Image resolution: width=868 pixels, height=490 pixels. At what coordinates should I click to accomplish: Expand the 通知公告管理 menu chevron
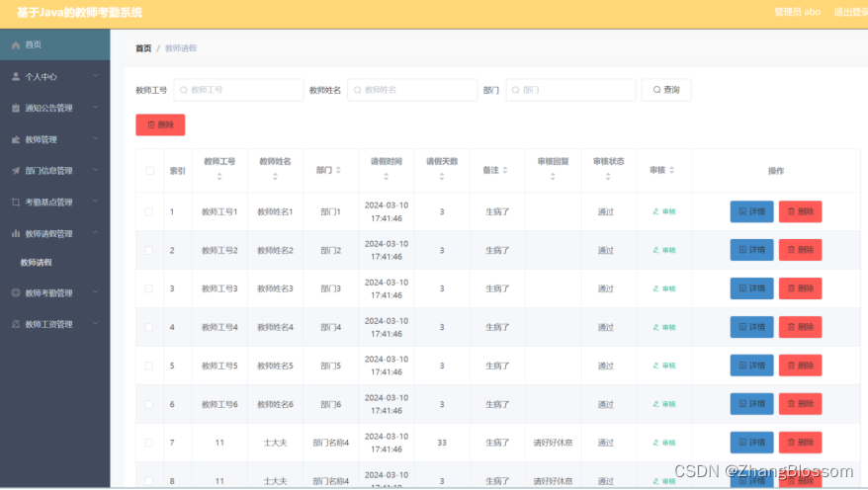(95, 108)
